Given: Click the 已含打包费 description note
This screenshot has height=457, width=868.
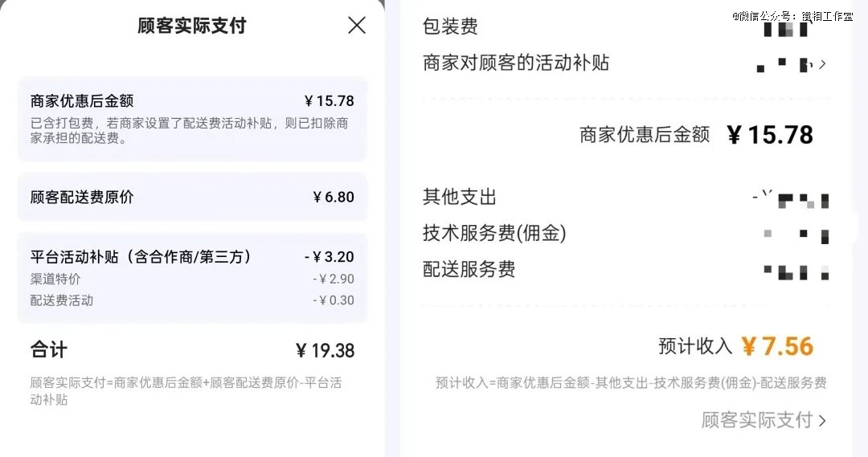Looking at the screenshot, I should (x=189, y=131).
